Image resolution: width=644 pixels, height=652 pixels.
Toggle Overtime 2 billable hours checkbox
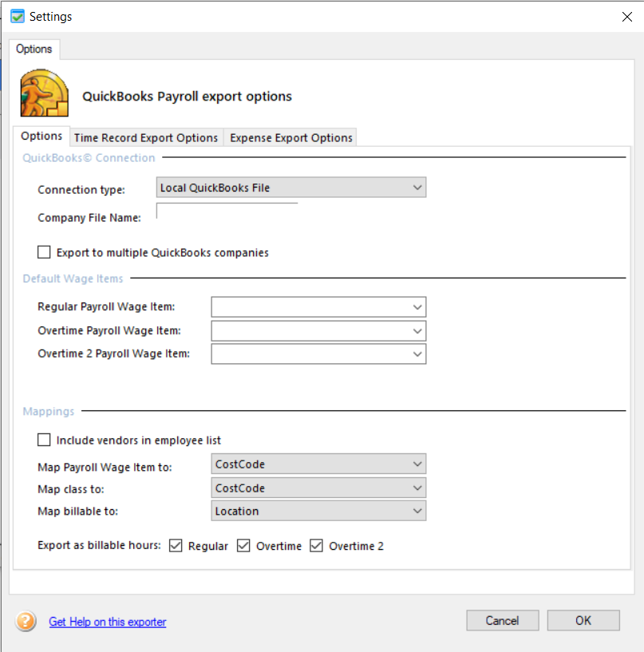pyautogui.click(x=316, y=546)
